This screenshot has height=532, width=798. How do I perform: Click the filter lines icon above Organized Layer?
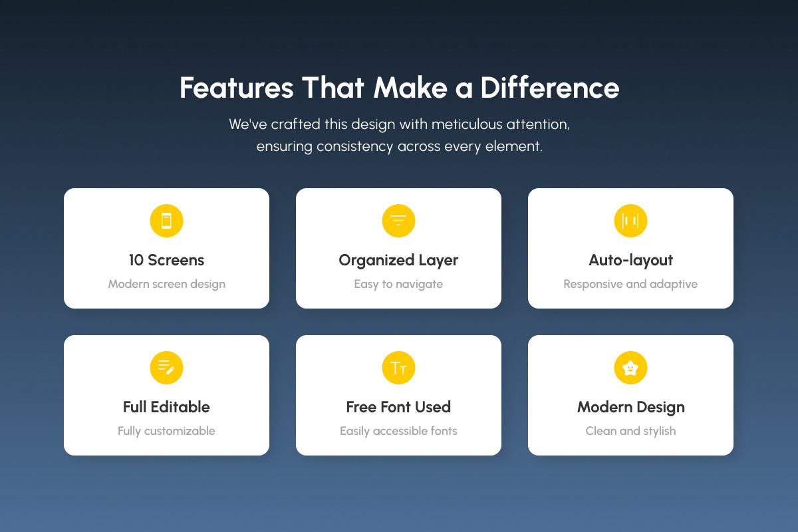tap(398, 221)
